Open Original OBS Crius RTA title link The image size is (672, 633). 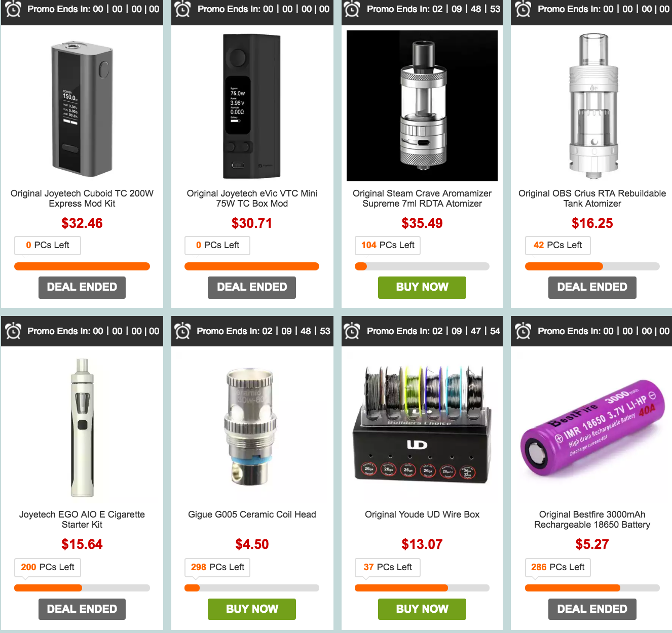pos(592,199)
